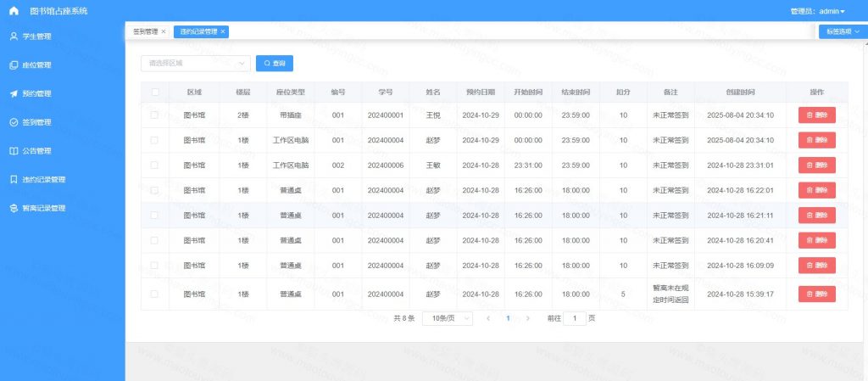The height and width of the screenshot is (381, 868).
Task: Click the 查询 search button
Action: (275, 64)
